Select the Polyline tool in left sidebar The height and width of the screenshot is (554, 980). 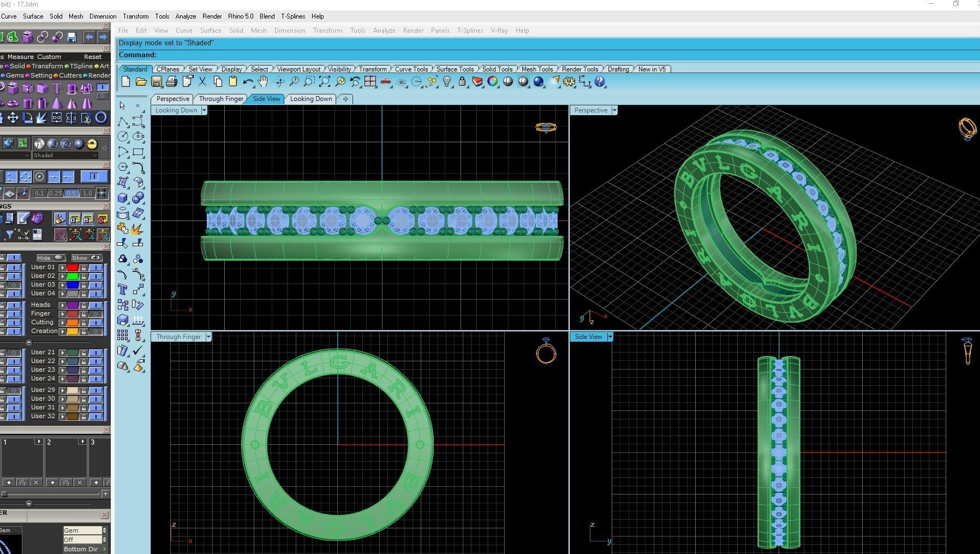pos(123,121)
